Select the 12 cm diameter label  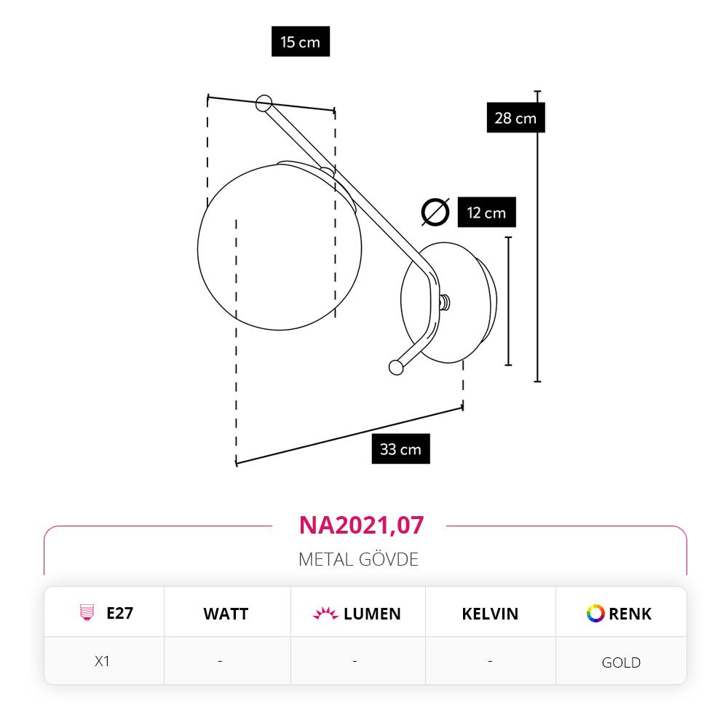[x=486, y=212]
